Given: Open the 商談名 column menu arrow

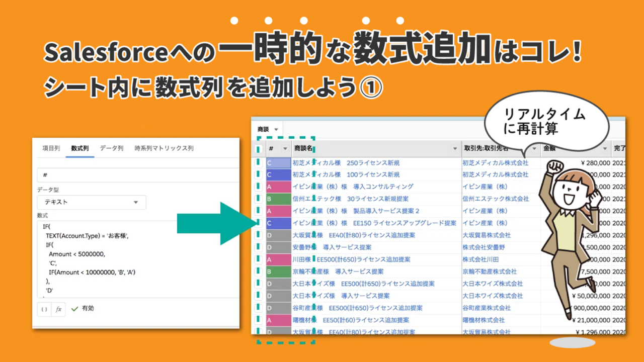Looking at the screenshot, I should [x=455, y=149].
